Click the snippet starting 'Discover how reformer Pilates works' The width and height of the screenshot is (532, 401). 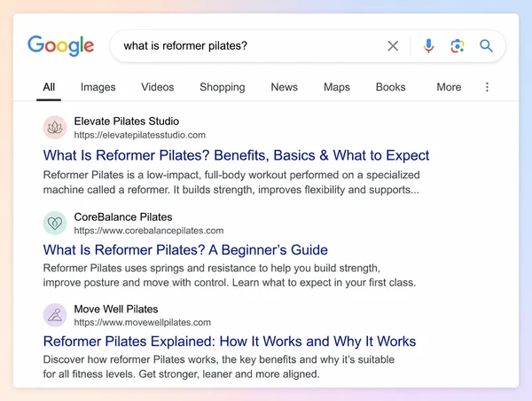click(219, 366)
